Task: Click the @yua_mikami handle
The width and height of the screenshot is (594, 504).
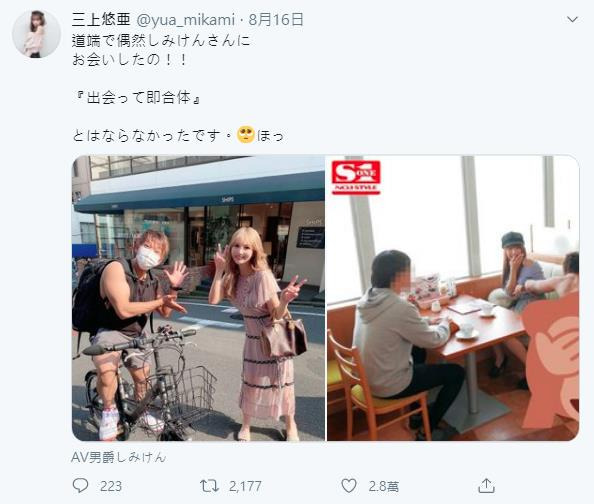Action: tap(186, 20)
